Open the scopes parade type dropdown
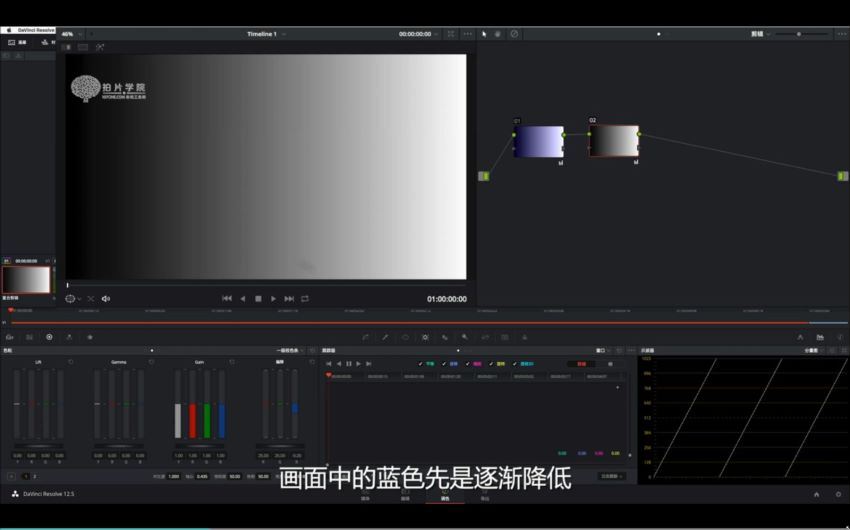Image resolution: width=850 pixels, height=530 pixels. (x=813, y=351)
